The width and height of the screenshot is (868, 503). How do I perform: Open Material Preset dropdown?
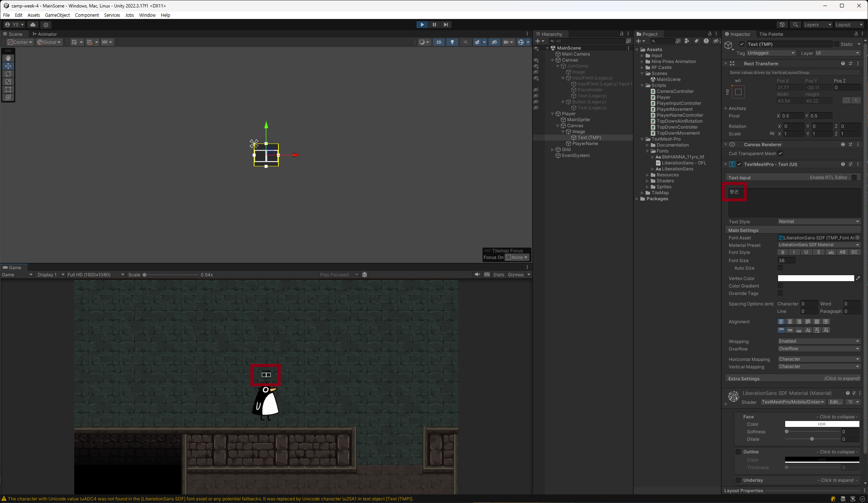[819, 245]
